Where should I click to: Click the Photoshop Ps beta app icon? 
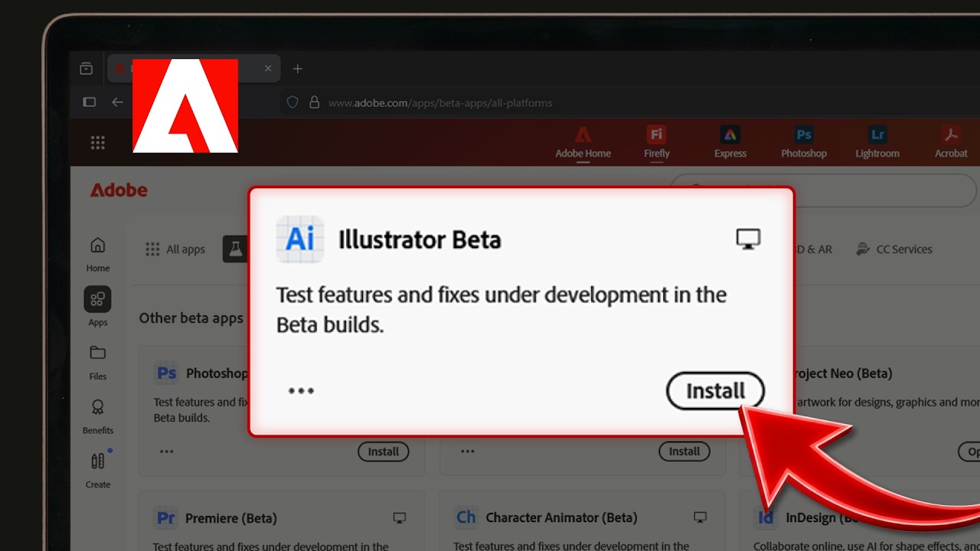tap(166, 373)
